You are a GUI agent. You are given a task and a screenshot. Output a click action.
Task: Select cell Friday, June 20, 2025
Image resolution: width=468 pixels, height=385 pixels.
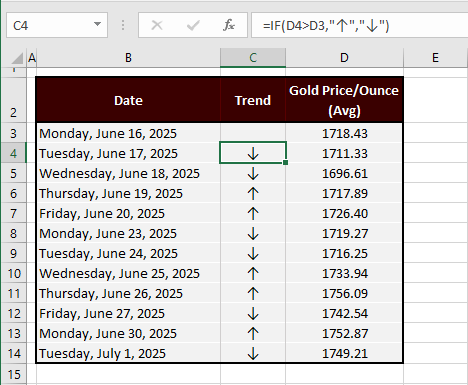tap(128, 213)
